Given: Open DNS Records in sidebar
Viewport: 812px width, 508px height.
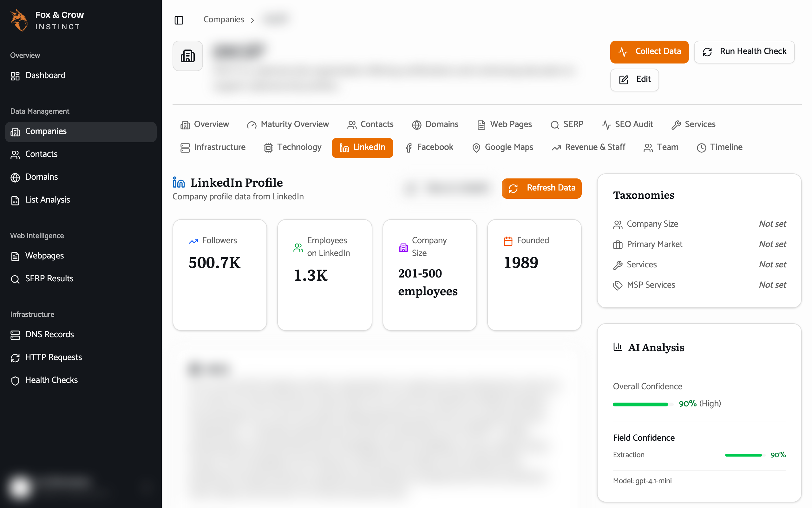Looking at the screenshot, I should point(81,335).
